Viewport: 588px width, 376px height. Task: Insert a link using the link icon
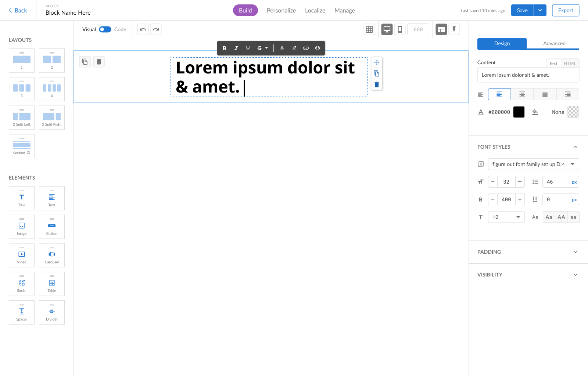[x=306, y=48]
